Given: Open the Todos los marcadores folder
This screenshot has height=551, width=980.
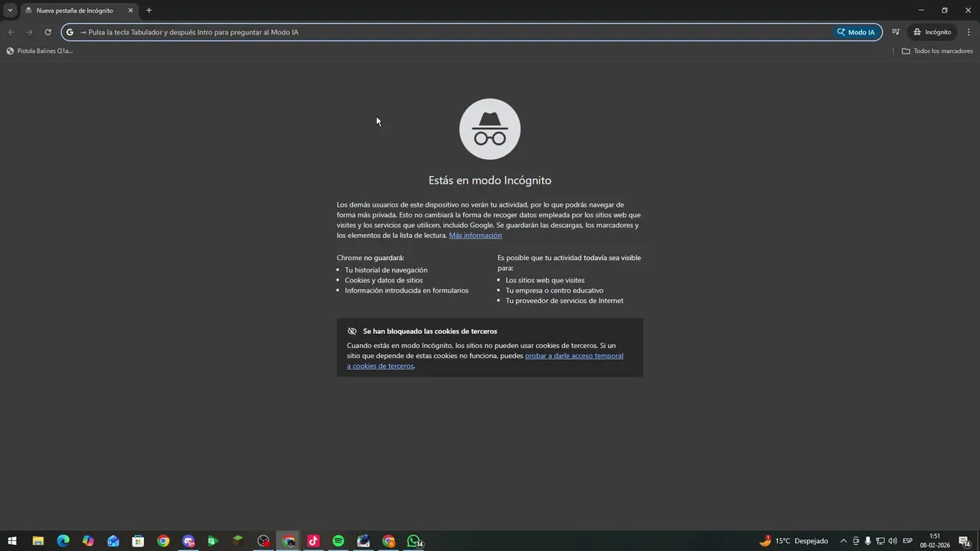Looking at the screenshot, I should coord(937,51).
